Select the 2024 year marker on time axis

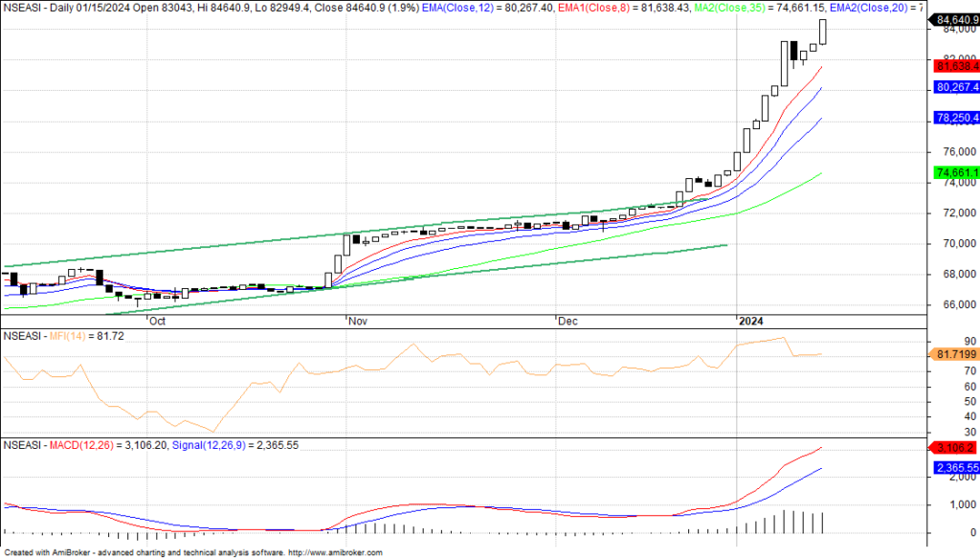(x=749, y=322)
